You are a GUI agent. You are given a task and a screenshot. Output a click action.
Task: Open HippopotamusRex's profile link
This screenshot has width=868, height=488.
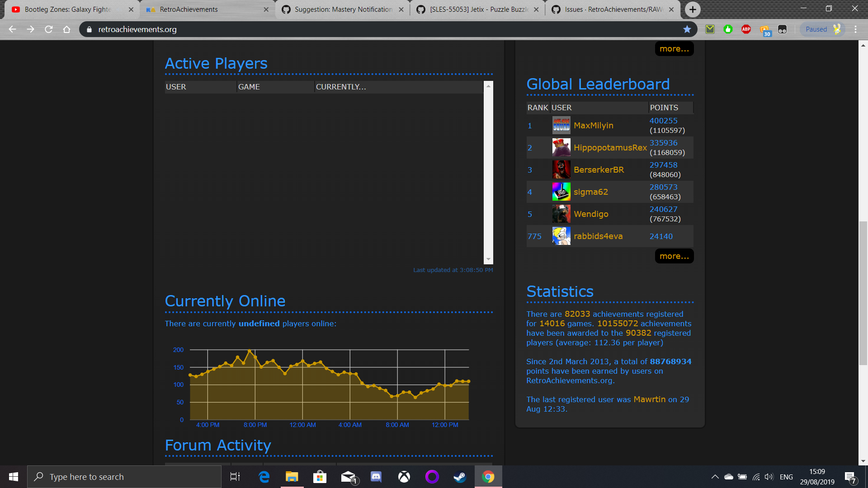pos(610,147)
